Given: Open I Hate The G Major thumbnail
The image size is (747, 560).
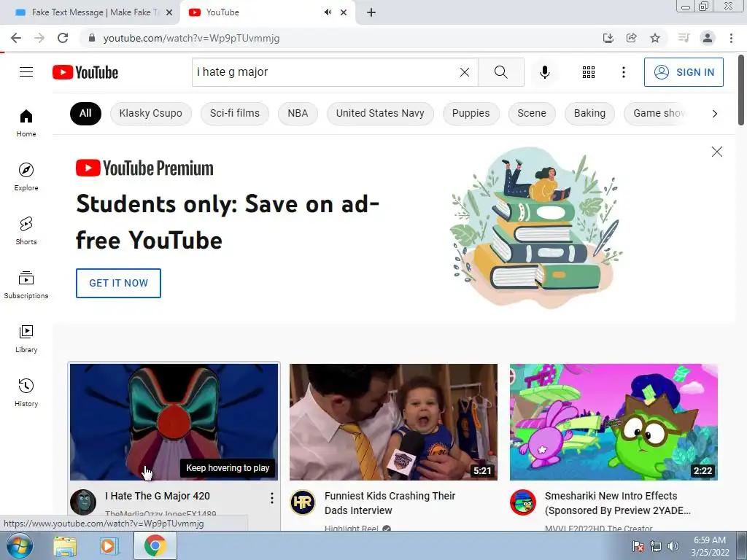Looking at the screenshot, I should 174,422.
